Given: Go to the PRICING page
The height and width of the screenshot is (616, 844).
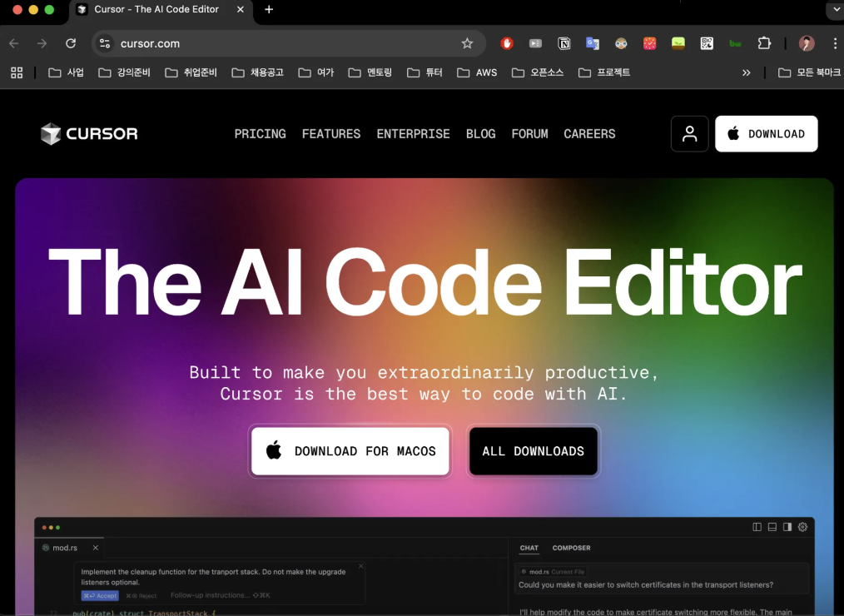Looking at the screenshot, I should (x=260, y=134).
